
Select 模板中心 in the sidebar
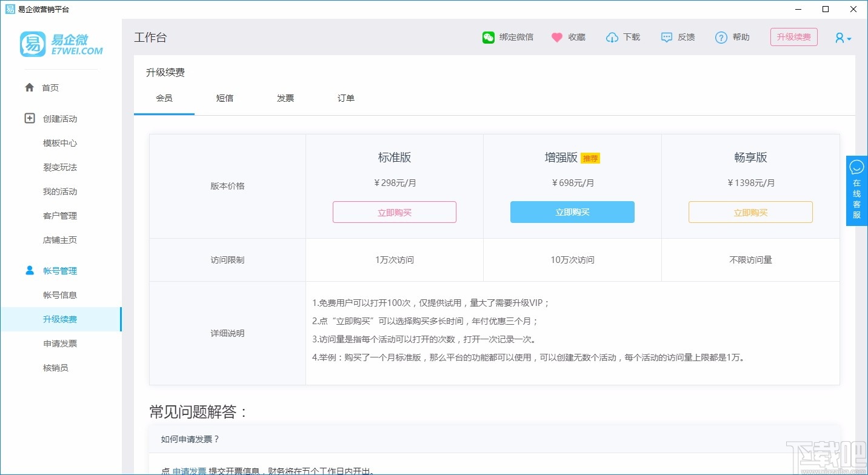tap(59, 143)
